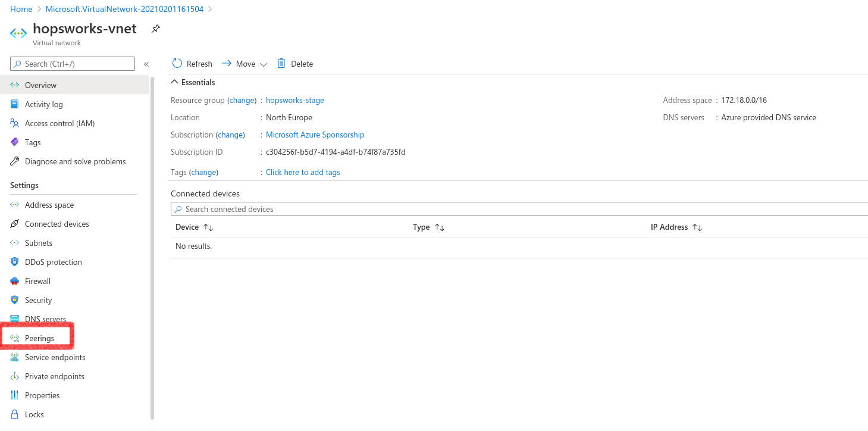This screenshot has width=868, height=431.
Task: Open Overview menu item
Action: (74, 85)
